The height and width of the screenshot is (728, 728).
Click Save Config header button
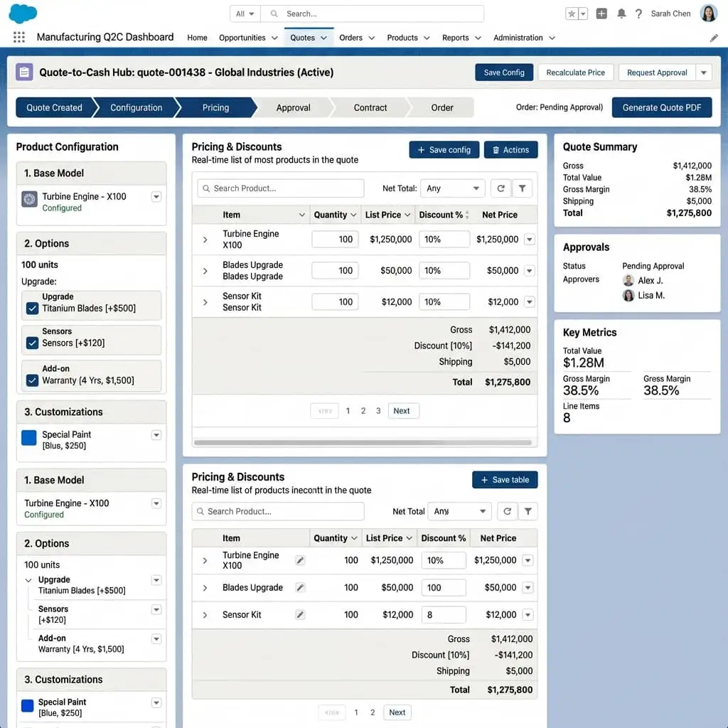tap(504, 73)
